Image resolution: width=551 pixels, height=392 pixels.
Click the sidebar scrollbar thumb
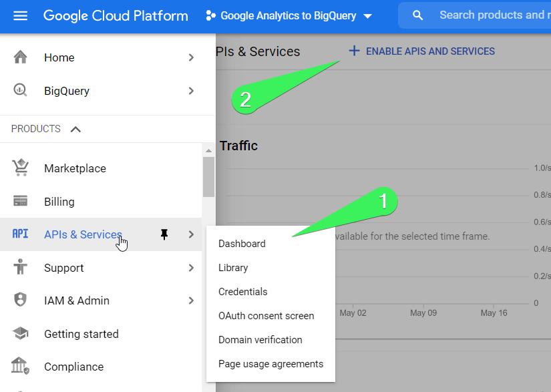point(209,177)
